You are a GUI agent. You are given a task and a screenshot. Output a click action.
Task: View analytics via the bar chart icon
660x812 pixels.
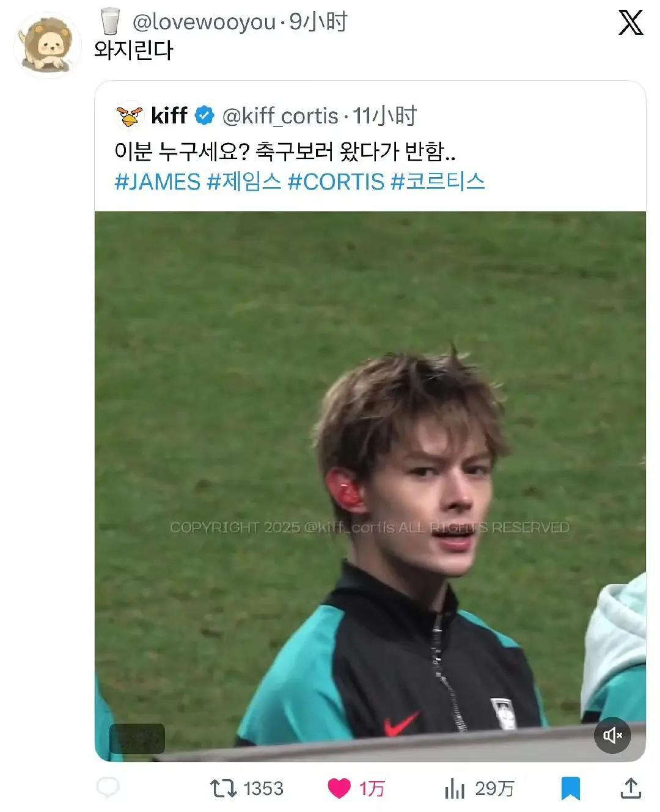click(x=455, y=788)
